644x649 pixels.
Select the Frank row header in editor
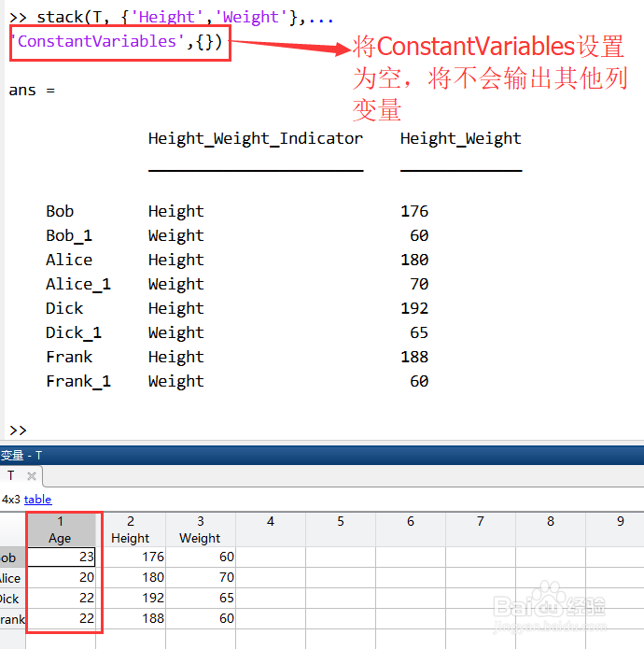[x=12, y=619]
